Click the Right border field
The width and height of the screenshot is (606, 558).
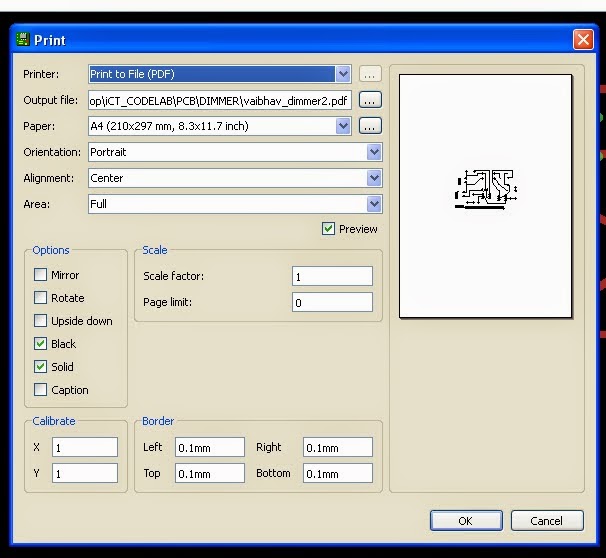click(x=338, y=447)
